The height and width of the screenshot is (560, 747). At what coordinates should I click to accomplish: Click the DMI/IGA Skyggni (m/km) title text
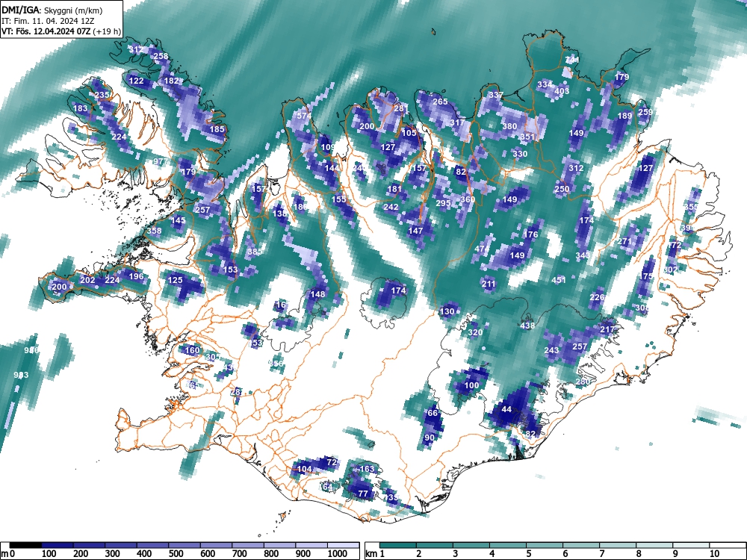[52, 10]
